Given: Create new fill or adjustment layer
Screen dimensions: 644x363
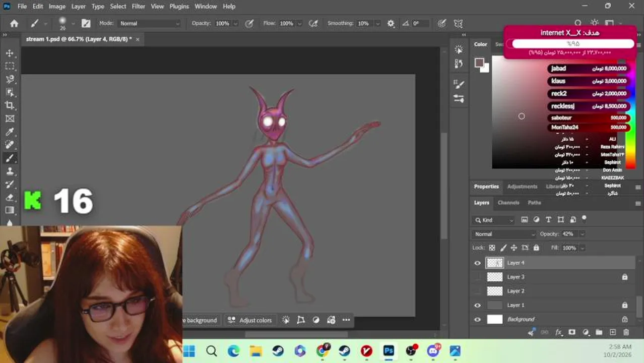Looking at the screenshot, I should tap(586, 332).
